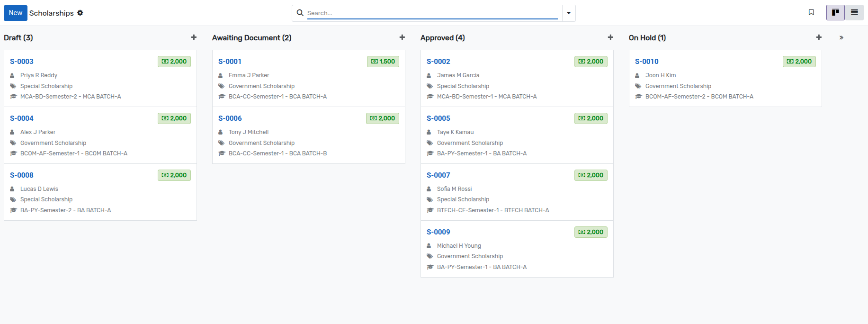Click graduation cap icon beside MCA-BD-Semester-2
868x324 pixels.
[x=14, y=97]
